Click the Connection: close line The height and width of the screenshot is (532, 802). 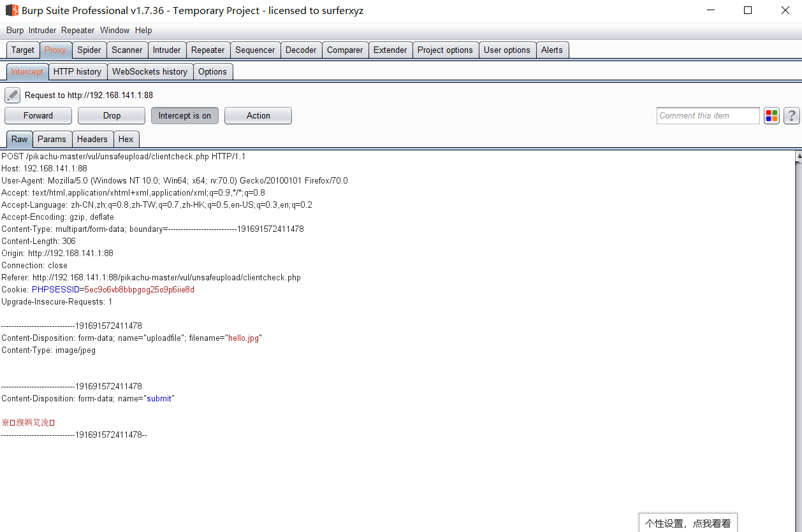34,265
